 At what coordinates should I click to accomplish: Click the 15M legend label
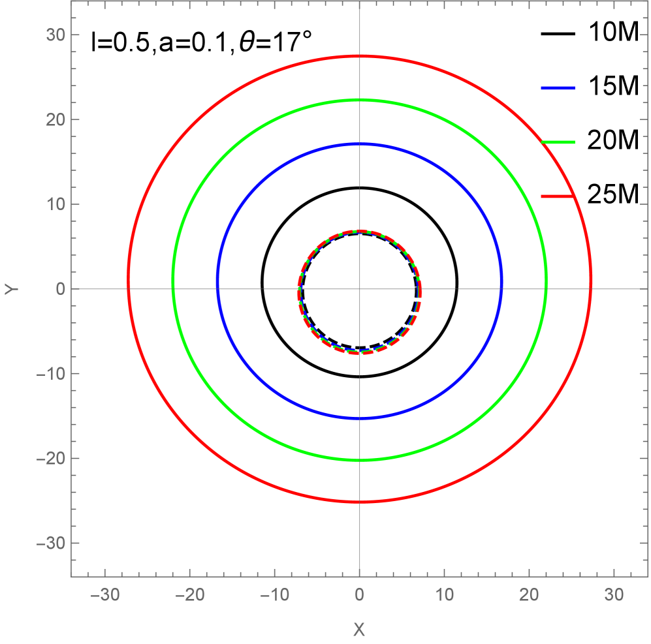click(x=613, y=86)
